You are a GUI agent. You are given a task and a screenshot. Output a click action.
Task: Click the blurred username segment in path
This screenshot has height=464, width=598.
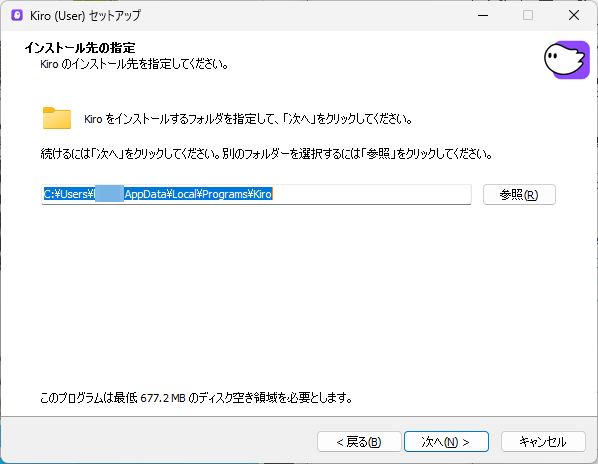(x=109, y=194)
